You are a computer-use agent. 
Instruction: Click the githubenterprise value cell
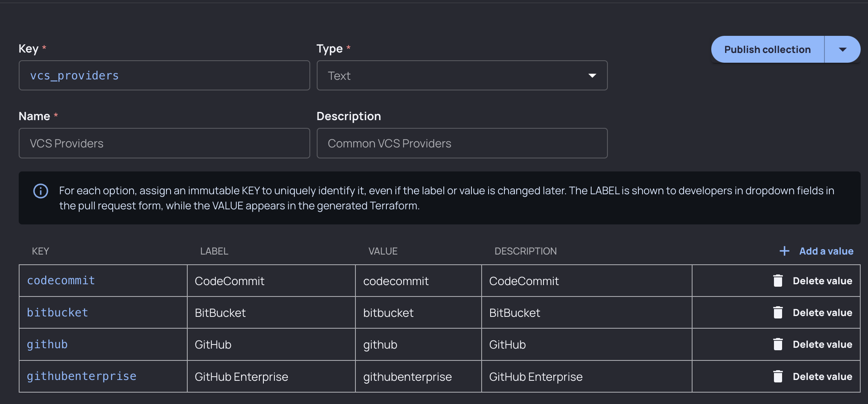pyautogui.click(x=419, y=376)
